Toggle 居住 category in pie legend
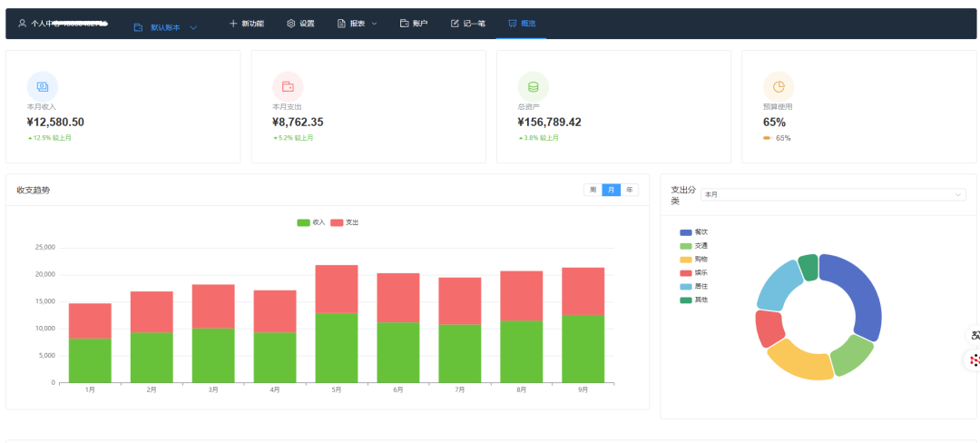Viewport: 980px width, 443px height. 694,287
